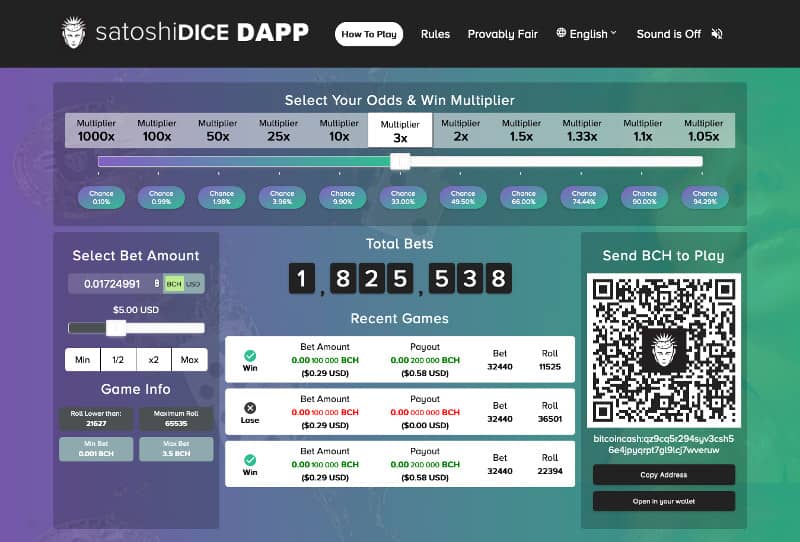Image resolution: width=800 pixels, height=542 pixels.
Task: Open the Provably Fair page
Action: click(503, 34)
